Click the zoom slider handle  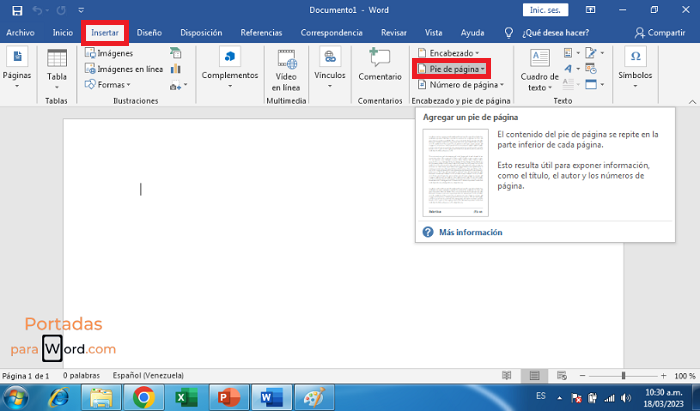[623, 376]
